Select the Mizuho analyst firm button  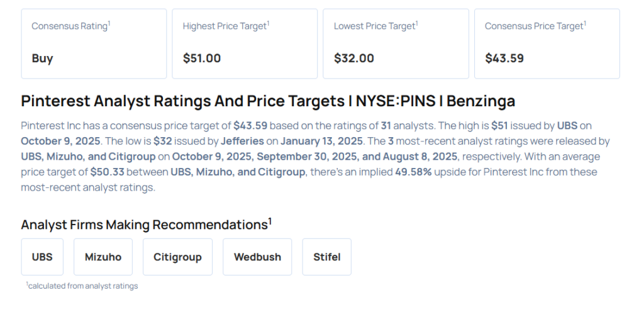(103, 257)
